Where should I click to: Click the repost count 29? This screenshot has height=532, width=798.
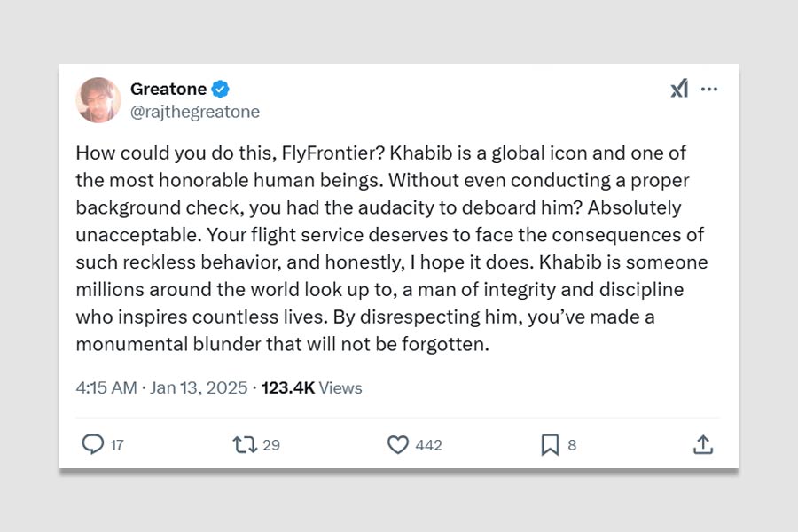[271, 445]
